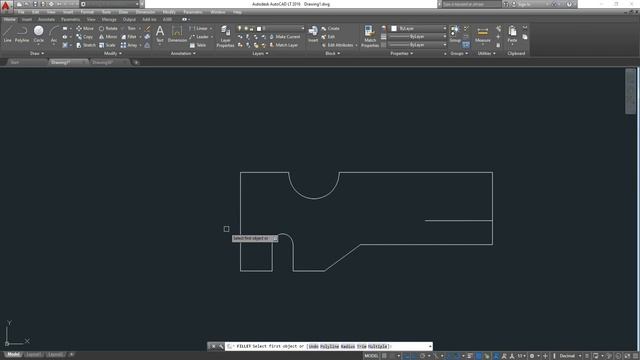Viewport: 640px width, 360px height.
Task: Toggle grid display in status bar
Action: (384, 356)
